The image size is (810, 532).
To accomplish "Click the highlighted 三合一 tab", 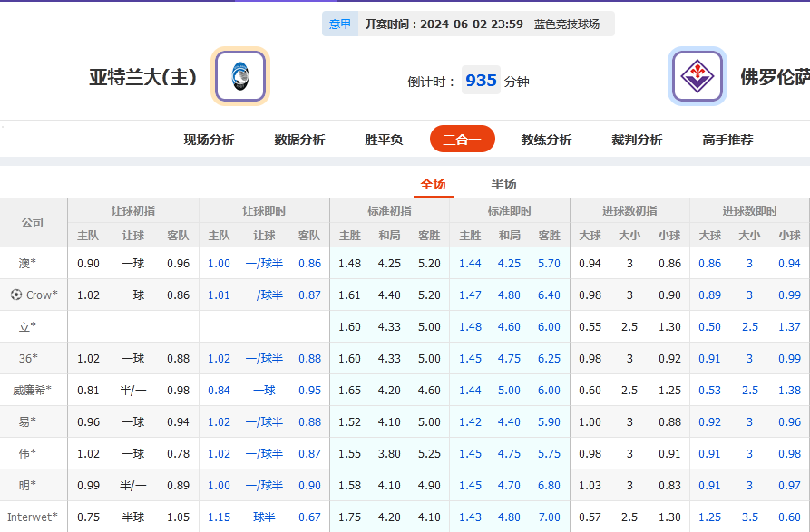I will pyautogui.click(x=463, y=139).
